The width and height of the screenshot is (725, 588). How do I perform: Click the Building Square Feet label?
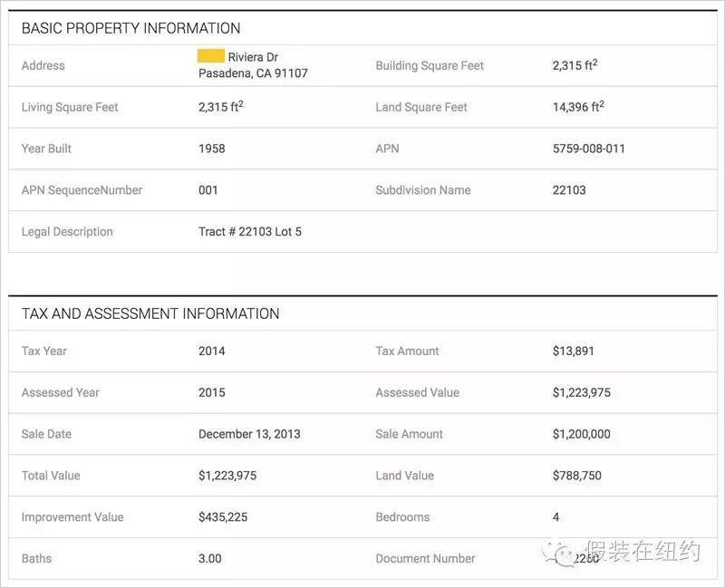(x=430, y=65)
